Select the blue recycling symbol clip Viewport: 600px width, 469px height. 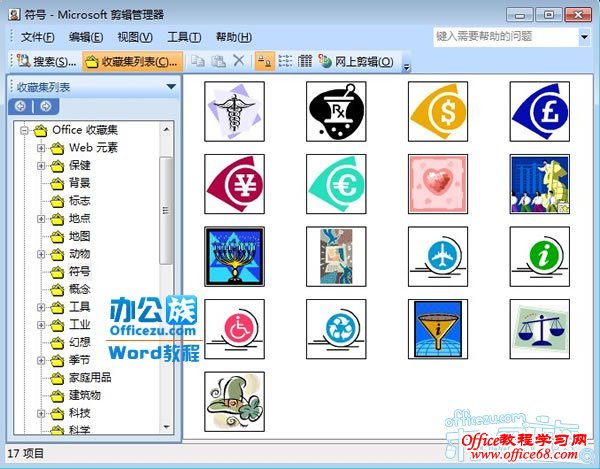[336, 329]
